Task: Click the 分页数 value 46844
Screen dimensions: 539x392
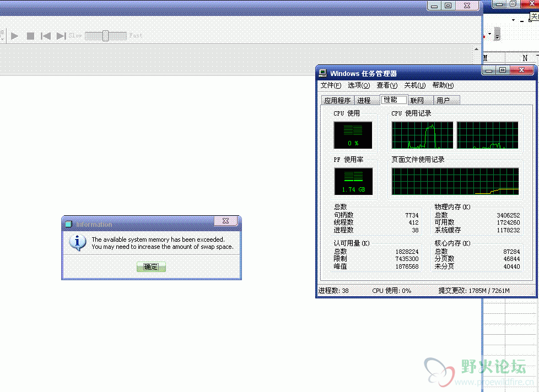Action: pos(511,259)
